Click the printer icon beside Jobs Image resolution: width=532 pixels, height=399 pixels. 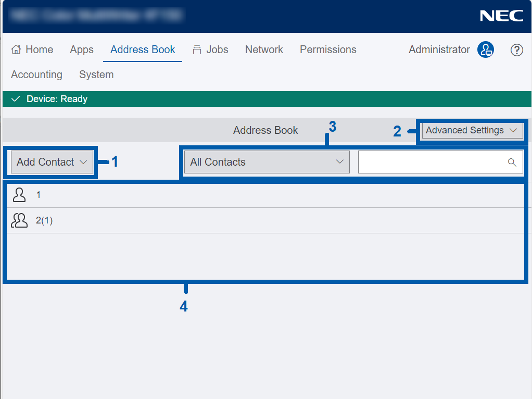(197, 49)
